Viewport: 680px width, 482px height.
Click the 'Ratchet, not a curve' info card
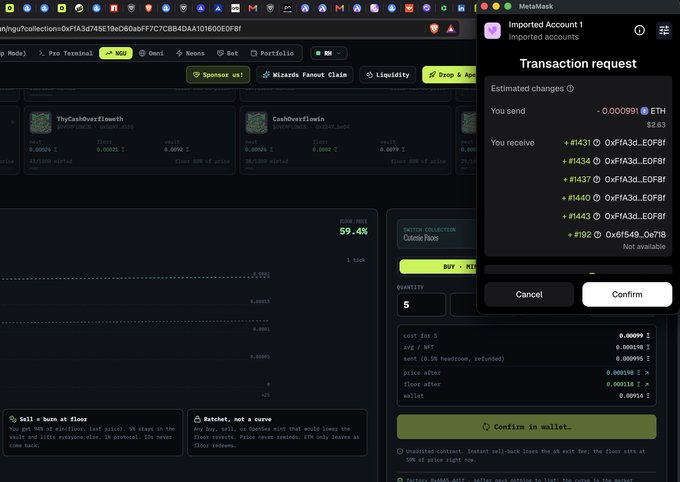coord(278,432)
